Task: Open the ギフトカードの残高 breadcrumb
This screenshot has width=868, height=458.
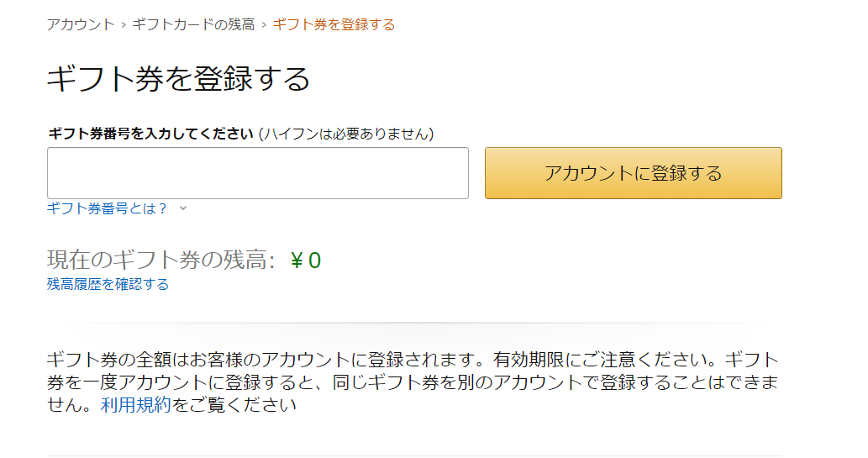Action: point(193,24)
